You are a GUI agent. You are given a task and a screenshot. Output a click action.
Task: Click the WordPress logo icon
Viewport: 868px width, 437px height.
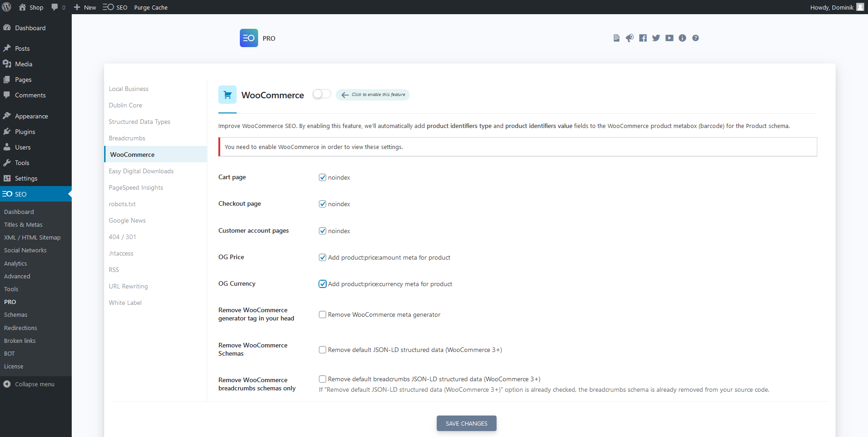tap(6, 7)
